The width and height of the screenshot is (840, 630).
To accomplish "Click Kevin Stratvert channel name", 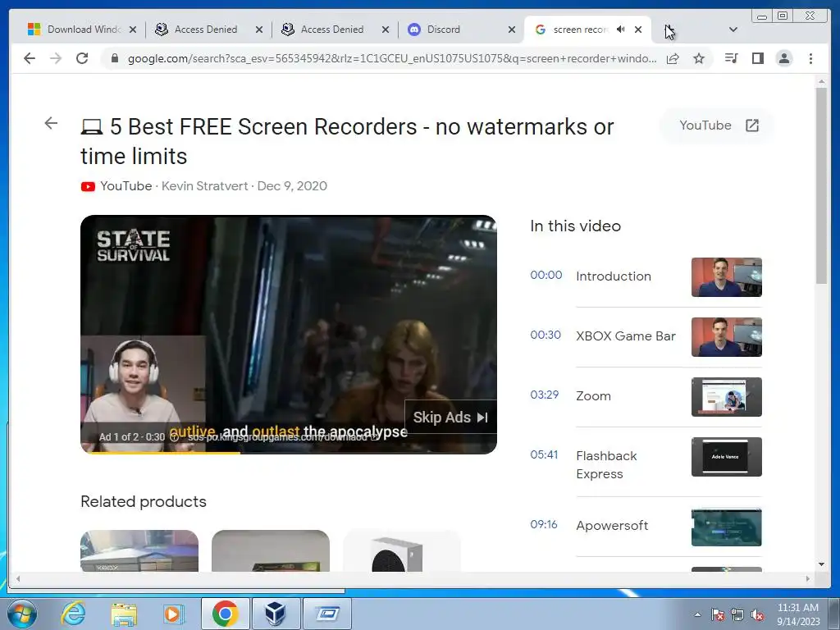I will (204, 186).
